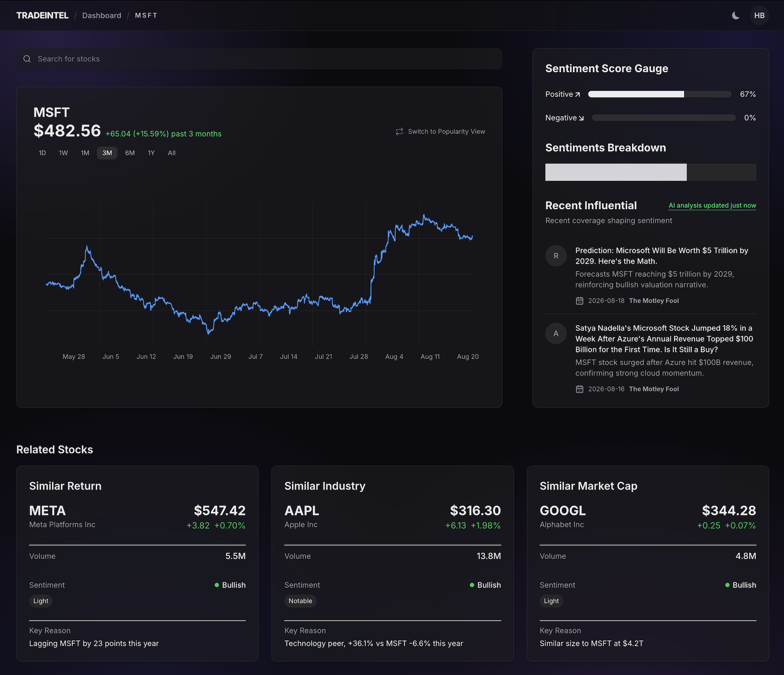Click the Positive sentiment 67% bar
Viewport: 784px width, 675px height.
(x=660, y=94)
